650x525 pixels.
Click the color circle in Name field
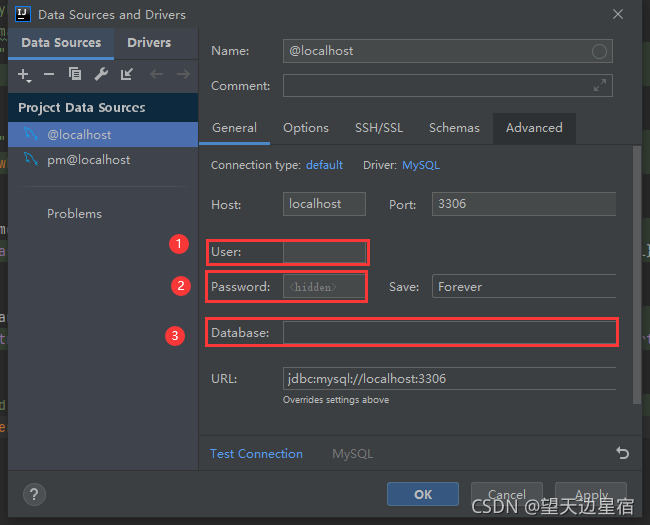coord(599,51)
